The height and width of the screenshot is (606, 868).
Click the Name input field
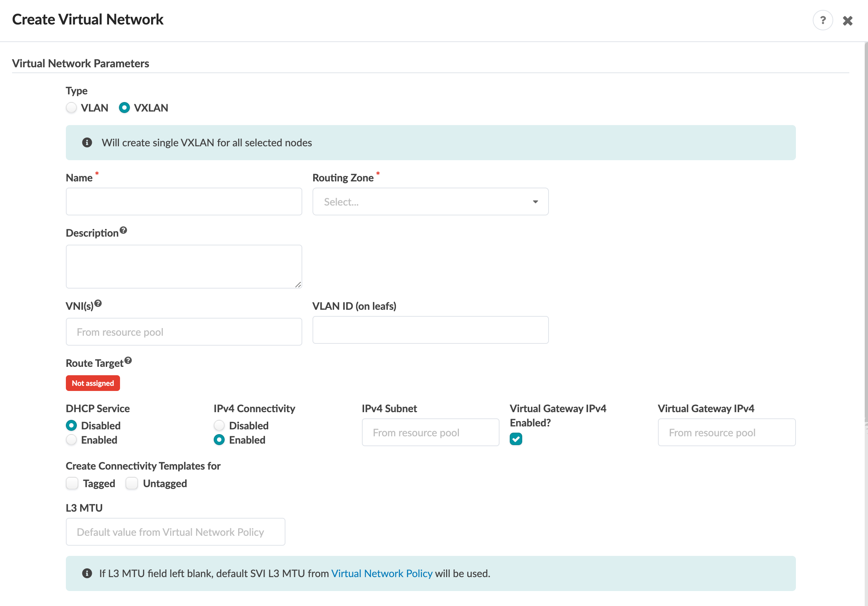click(184, 202)
